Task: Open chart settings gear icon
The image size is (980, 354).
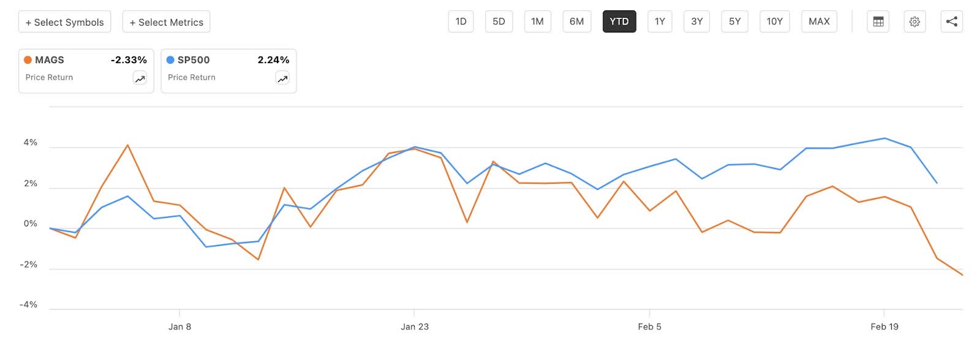Action: point(914,21)
